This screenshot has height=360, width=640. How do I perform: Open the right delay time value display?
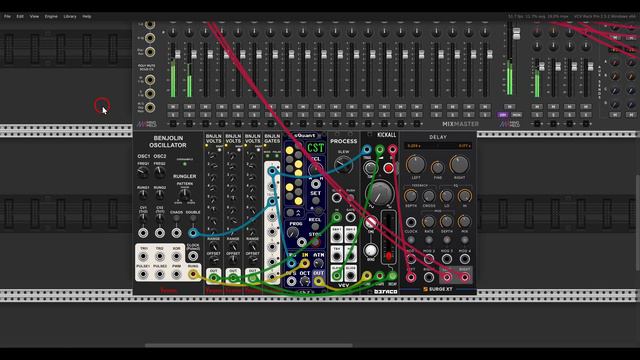click(x=464, y=146)
